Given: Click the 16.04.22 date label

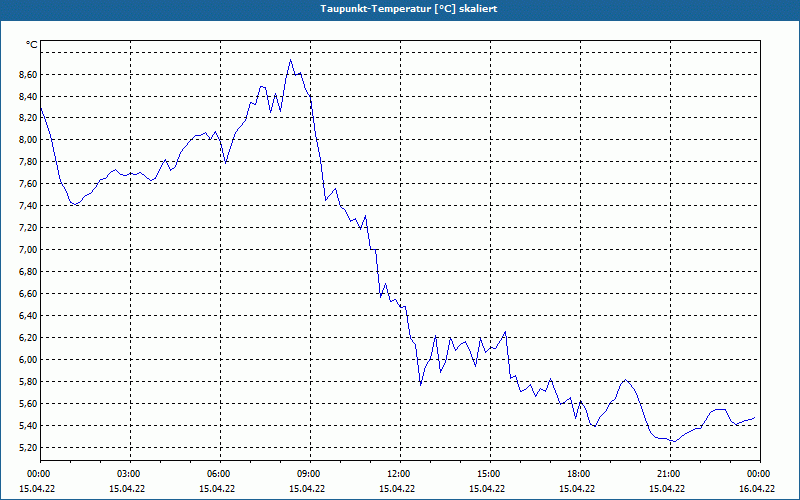Looking at the screenshot, I should [x=757, y=489].
